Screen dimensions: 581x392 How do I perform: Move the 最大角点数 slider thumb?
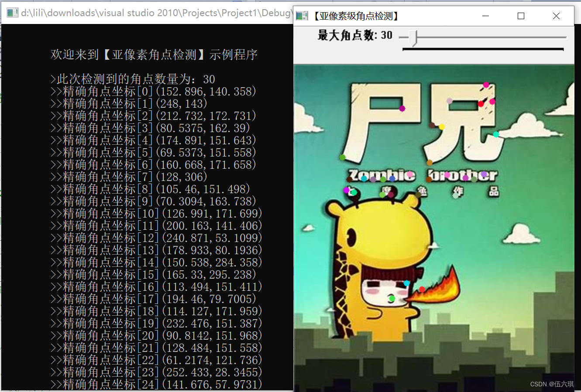point(414,38)
